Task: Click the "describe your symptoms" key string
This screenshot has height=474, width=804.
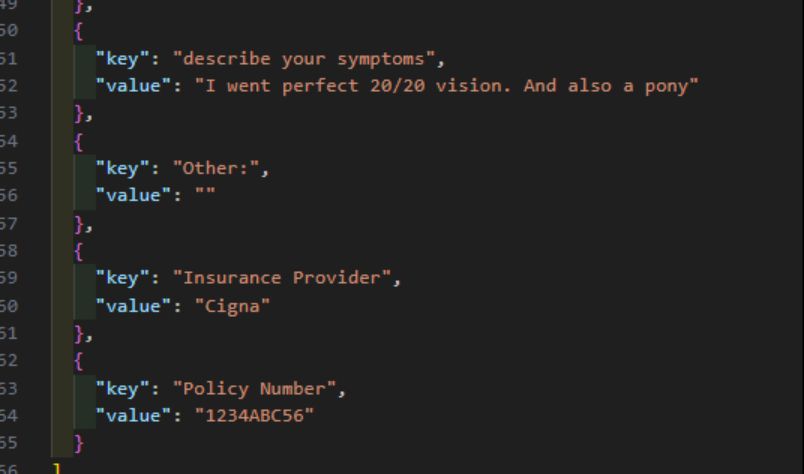Action: [304, 59]
